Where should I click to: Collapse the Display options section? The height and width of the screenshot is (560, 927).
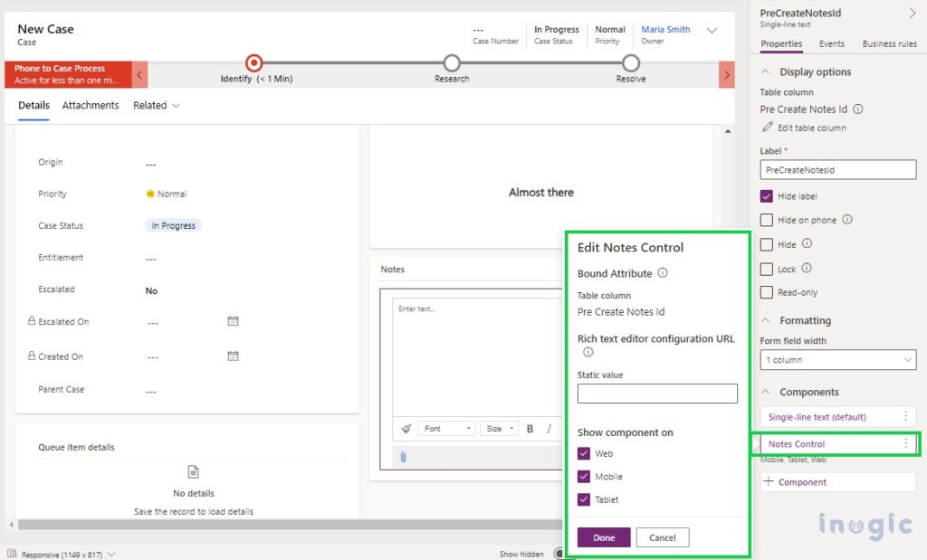point(765,71)
